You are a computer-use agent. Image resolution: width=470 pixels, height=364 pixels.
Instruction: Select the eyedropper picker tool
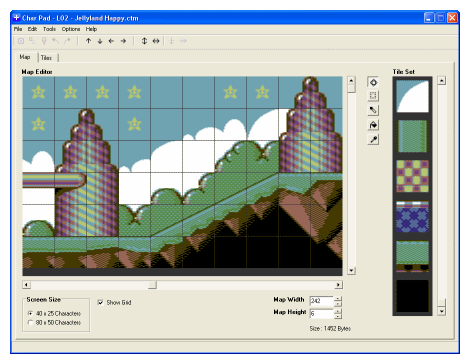tap(373, 139)
